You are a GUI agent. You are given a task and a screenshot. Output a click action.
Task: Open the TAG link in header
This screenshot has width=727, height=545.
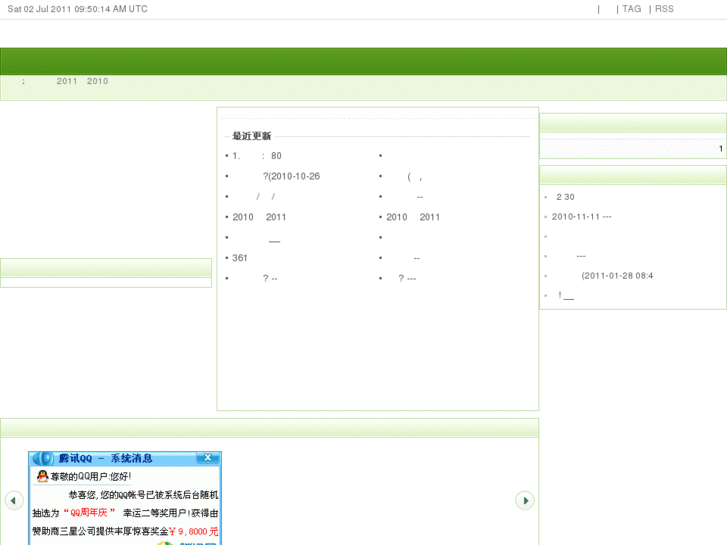pyautogui.click(x=631, y=9)
